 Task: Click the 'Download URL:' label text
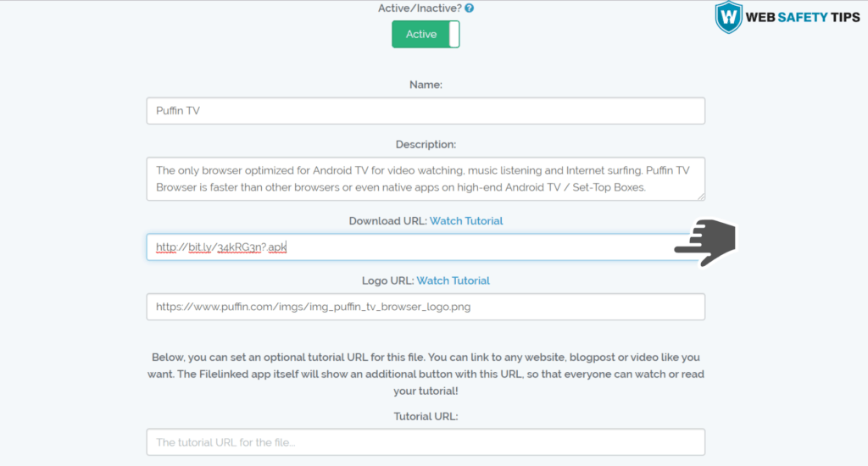(x=387, y=221)
